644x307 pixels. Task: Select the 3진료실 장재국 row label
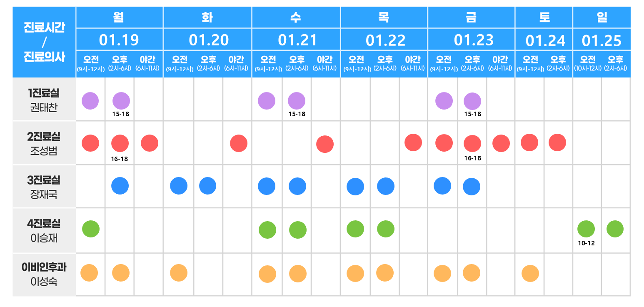[44, 187]
